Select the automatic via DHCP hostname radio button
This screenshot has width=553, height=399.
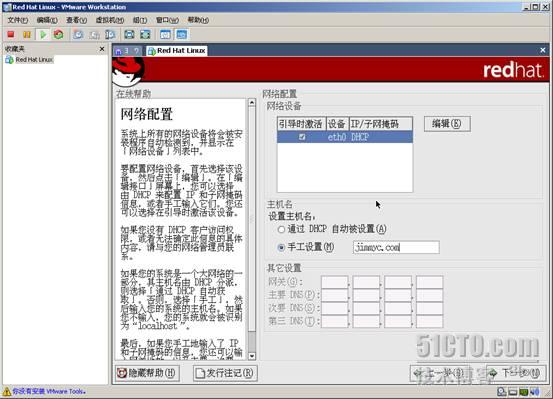[x=281, y=230]
